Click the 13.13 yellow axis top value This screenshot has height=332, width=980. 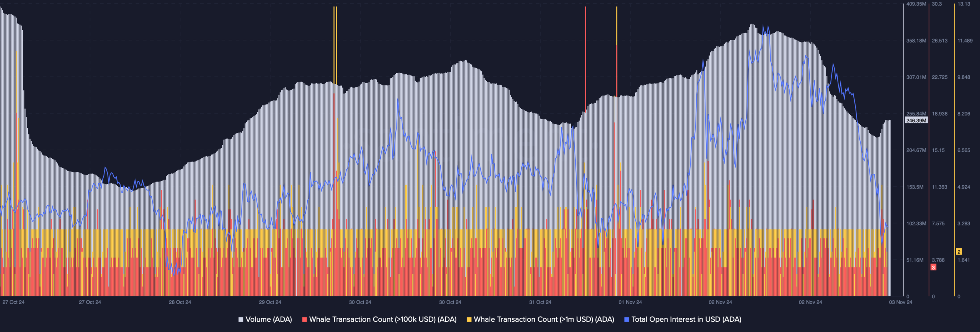tap(964, 4)
